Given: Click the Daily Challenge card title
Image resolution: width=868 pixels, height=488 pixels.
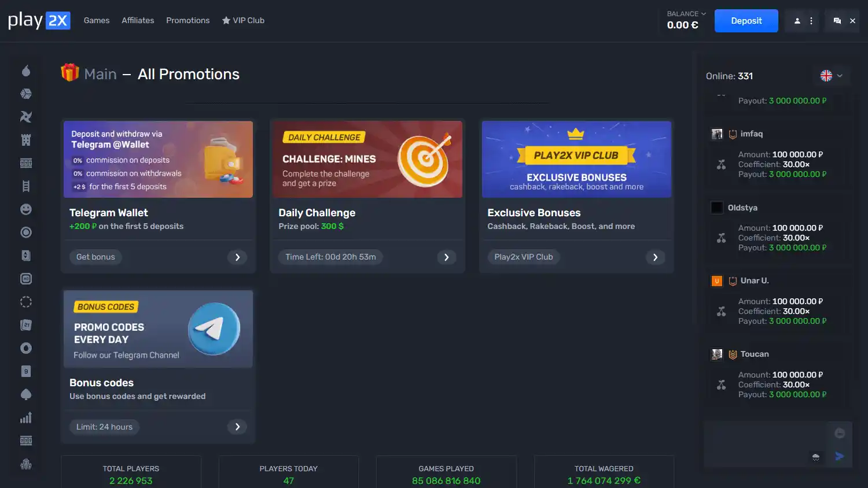Looking at the screenshot, I should click(317, 213).
